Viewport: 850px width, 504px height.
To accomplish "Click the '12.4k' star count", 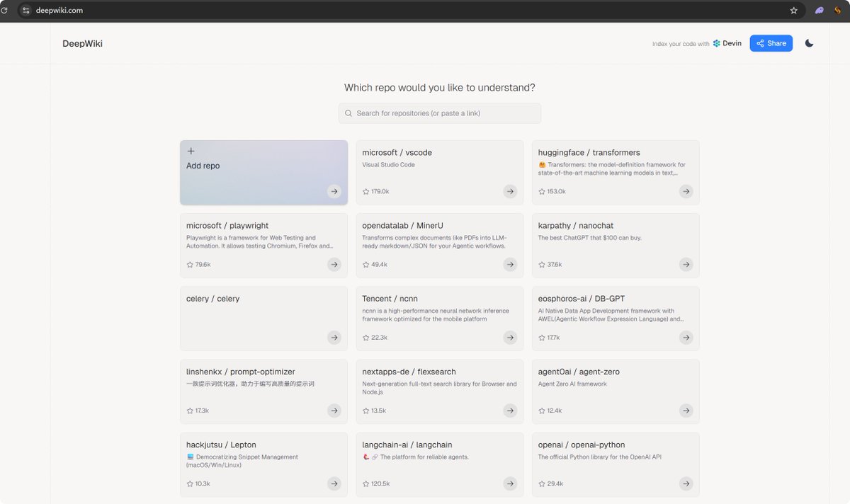I will tap(555, 411).
